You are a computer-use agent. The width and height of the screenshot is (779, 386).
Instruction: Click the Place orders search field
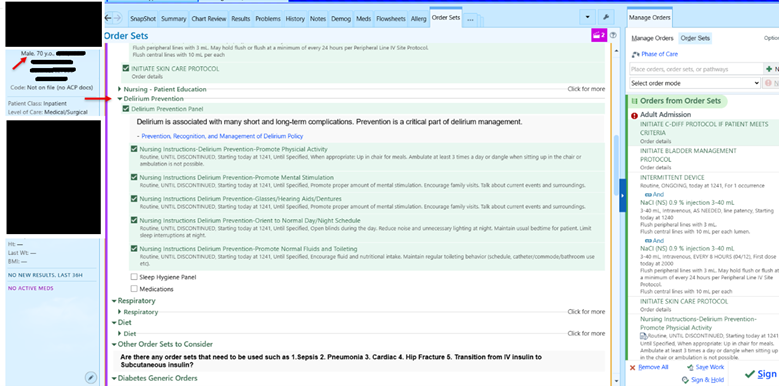pos(696,69)
